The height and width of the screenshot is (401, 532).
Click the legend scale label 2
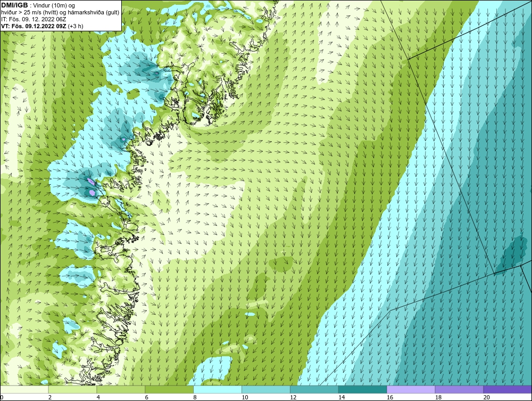[50, 397]
